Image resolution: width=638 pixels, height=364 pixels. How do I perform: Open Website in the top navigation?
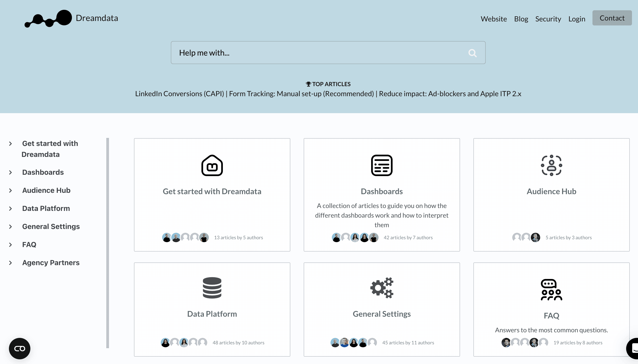(494, 19)
